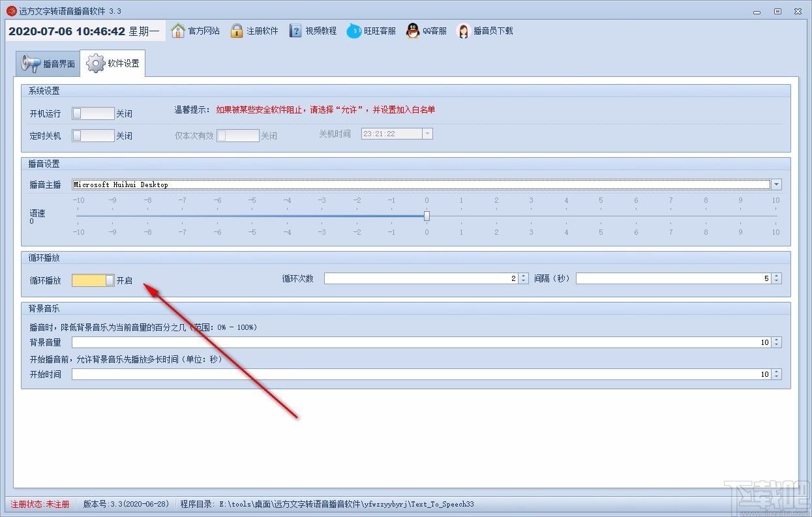Click the gear icon on 软件设置 tab
The image size is (812, 517).
[96, 63]
